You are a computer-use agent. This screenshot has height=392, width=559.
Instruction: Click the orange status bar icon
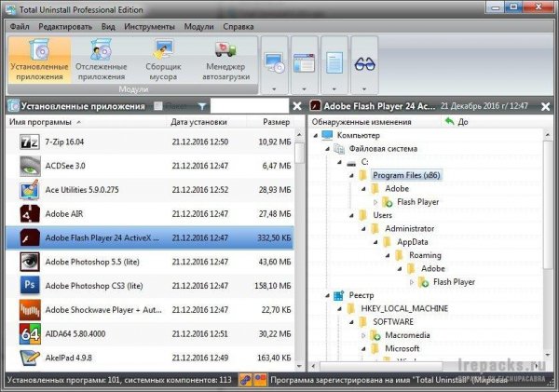(260, 380)
